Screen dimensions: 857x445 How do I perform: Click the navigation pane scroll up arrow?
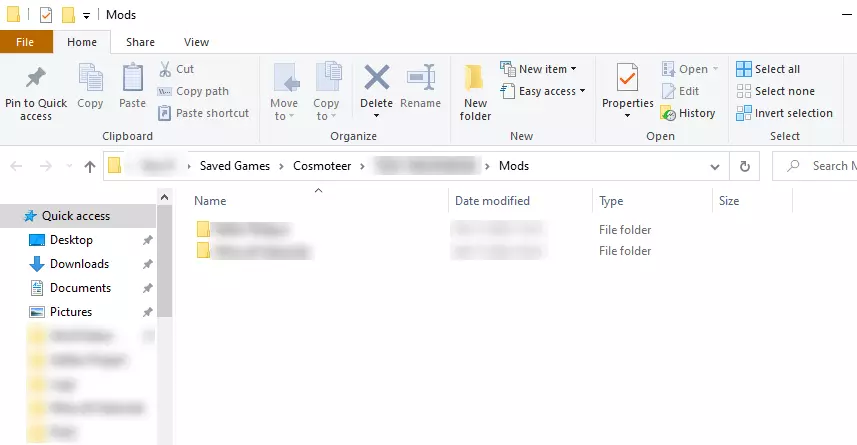click(x=165, y=197)
